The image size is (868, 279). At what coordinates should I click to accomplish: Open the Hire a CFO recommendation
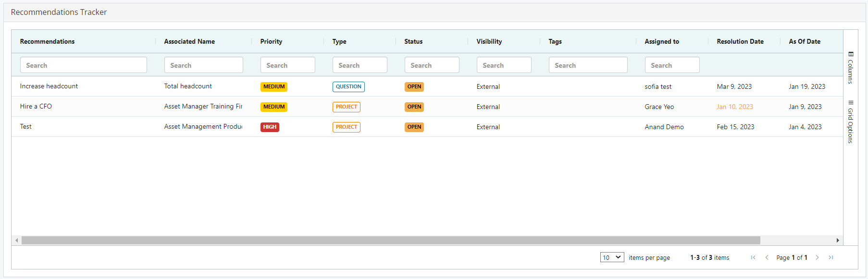pyautogui.click(x=36, y=107)
